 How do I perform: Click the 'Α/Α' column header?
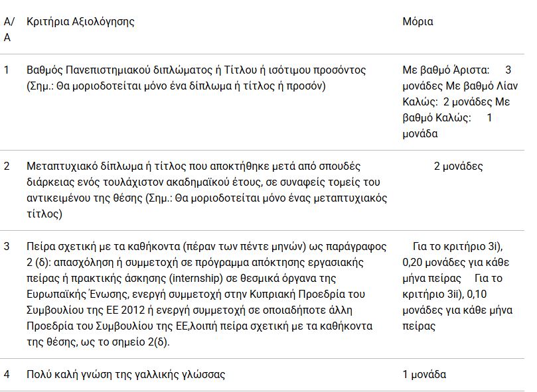coord(9,29)
